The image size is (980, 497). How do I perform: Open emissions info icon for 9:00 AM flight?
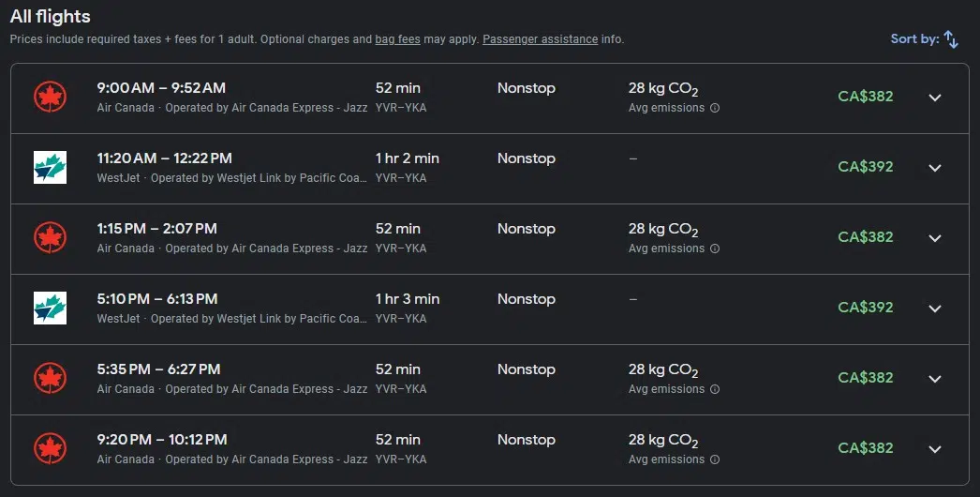(x=715, y=108)
